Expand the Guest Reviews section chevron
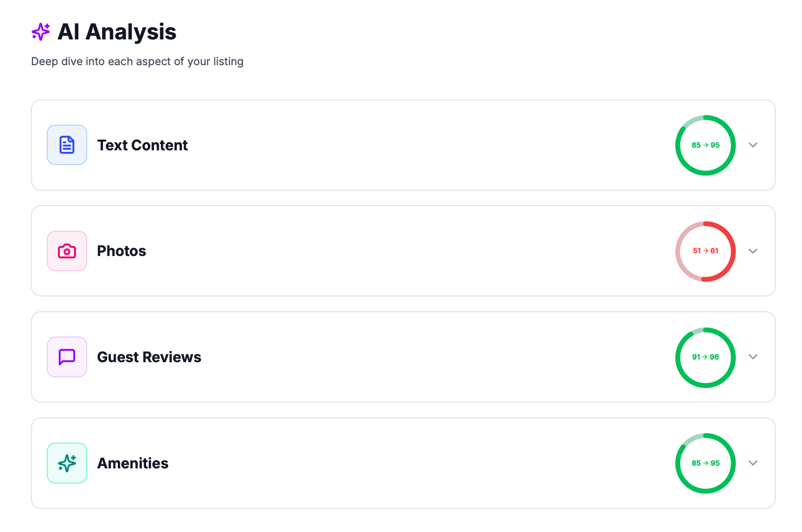 753,357
